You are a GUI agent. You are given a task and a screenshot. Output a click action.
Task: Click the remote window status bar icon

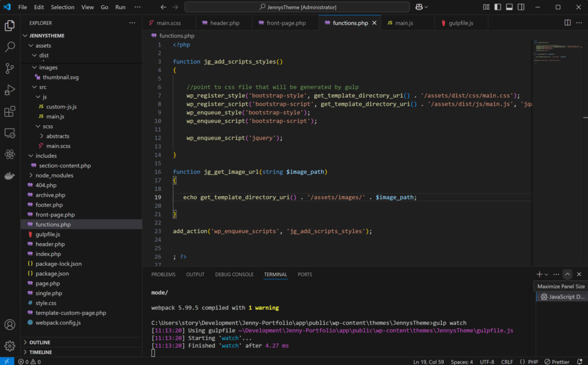7,362
